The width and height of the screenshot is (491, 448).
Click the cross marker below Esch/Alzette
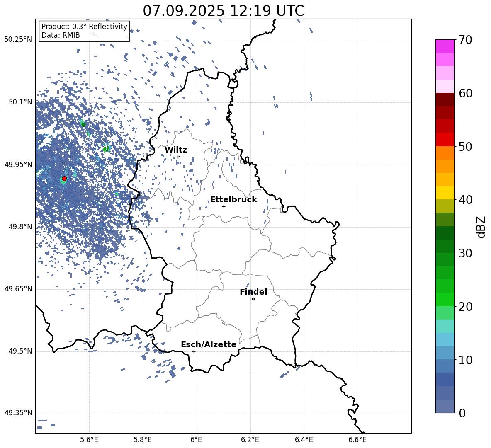pyautogui.click(x=194, y=351)
